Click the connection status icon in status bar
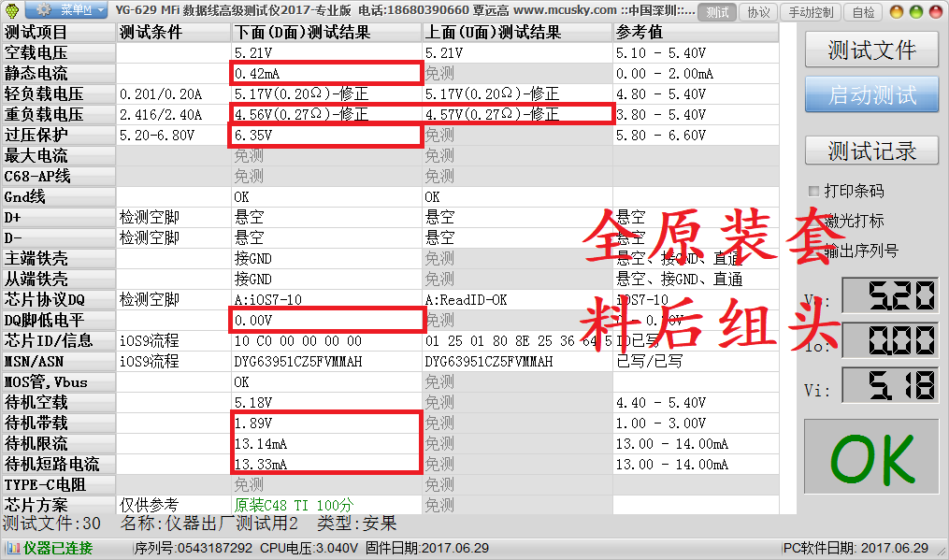Viewport: 949px width, 560px height. (12, 548)
